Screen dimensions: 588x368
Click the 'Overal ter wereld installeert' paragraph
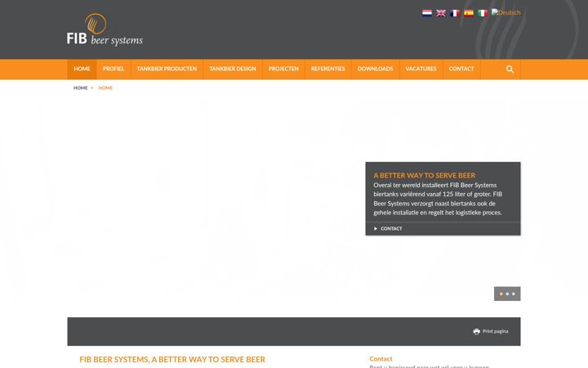[438, 199]
